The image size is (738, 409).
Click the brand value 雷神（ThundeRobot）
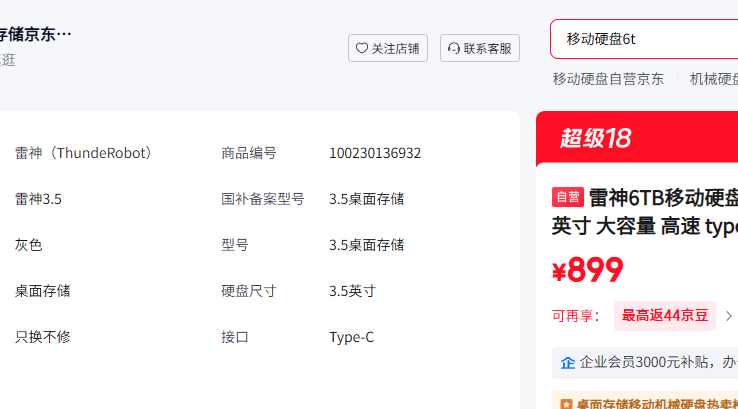coord(84,153)
